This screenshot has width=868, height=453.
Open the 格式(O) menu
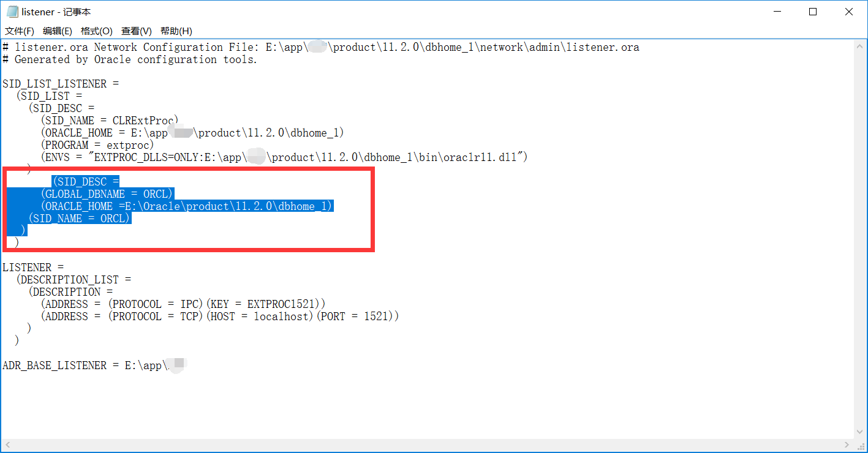point(96,31)
